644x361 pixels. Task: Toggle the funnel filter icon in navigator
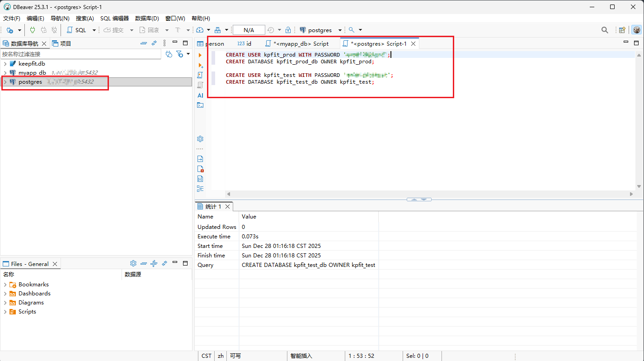[x=180, y=54]
